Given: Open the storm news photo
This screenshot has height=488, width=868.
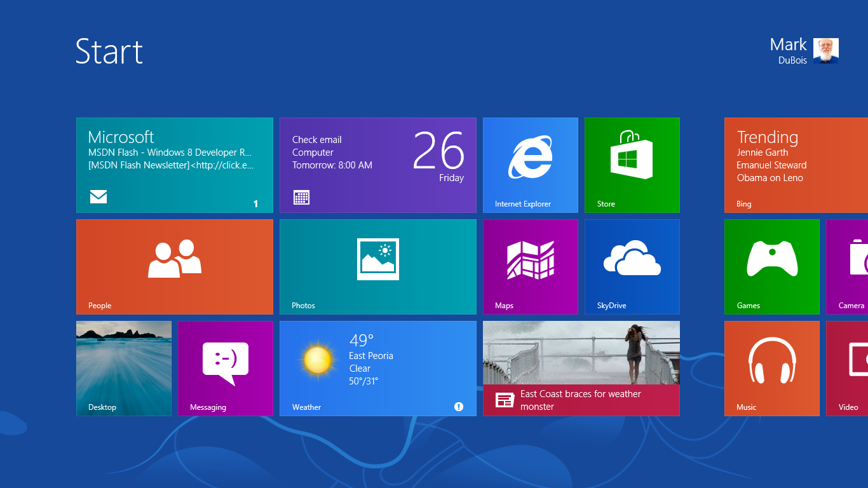Looking at the screenshot, I should pos(581,353).
